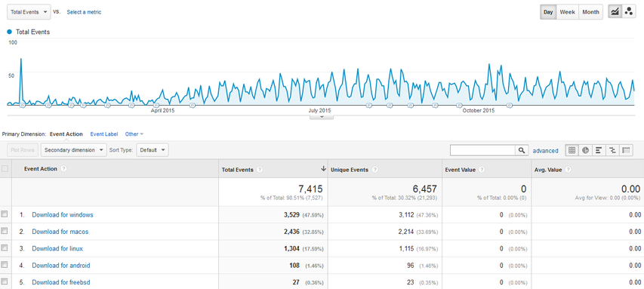
Task: Open the advanced filter link
Action: coord(545,151)
